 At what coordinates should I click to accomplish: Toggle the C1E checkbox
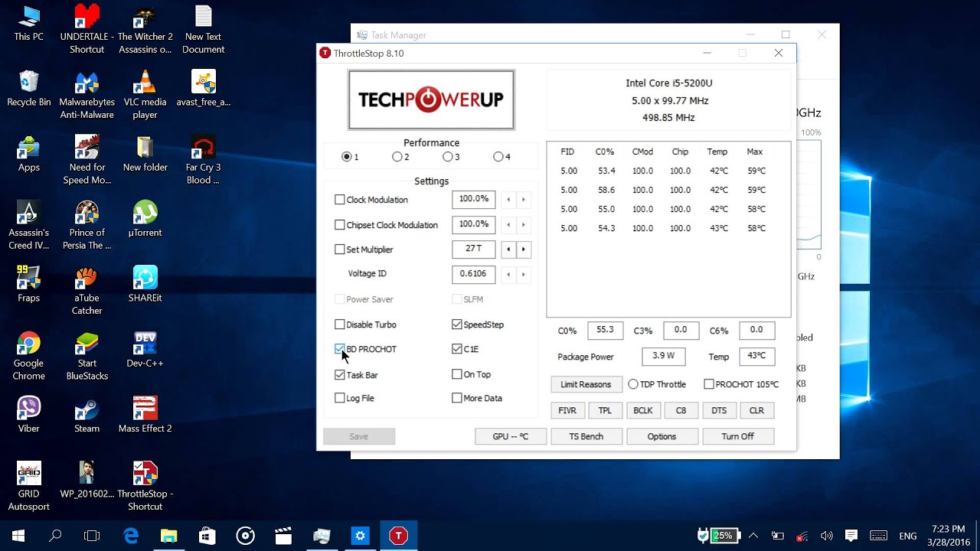(x=457, y=349)
